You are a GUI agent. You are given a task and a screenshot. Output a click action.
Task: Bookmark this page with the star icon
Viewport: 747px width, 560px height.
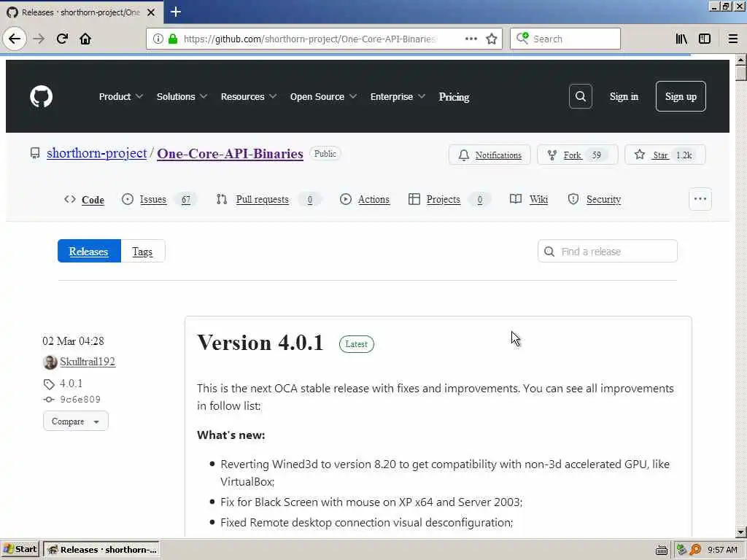point(492,39)
